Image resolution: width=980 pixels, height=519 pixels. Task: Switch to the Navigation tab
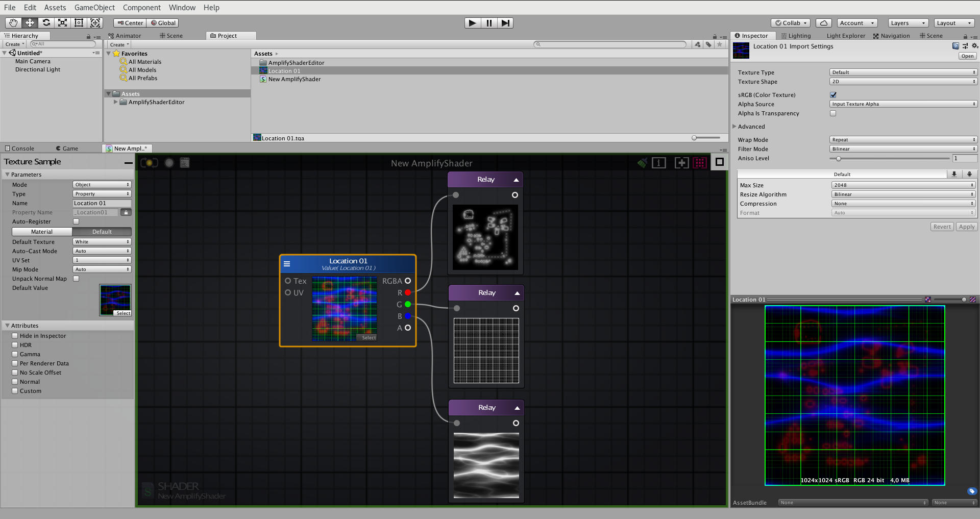point(891,36)
